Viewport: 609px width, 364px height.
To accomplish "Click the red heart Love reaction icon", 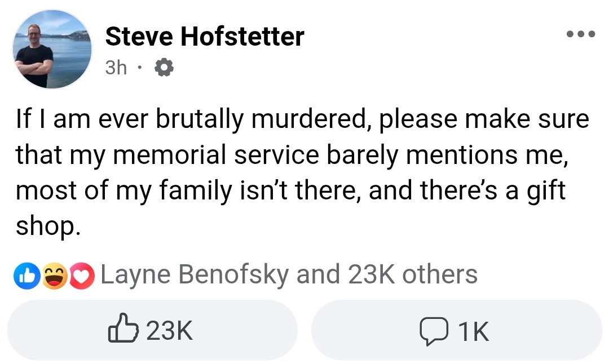I will (82, 275).
